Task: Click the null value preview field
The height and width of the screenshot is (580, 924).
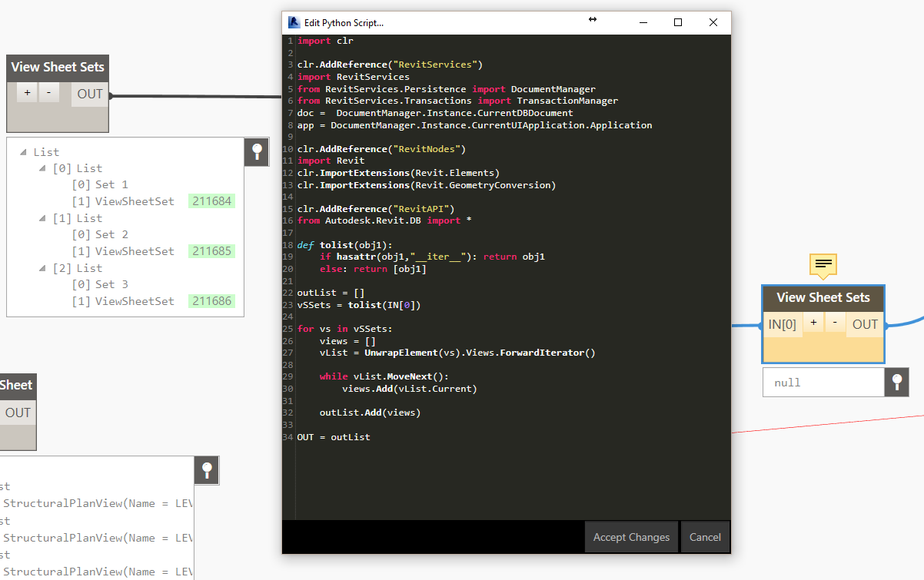Action: point(823,382)
